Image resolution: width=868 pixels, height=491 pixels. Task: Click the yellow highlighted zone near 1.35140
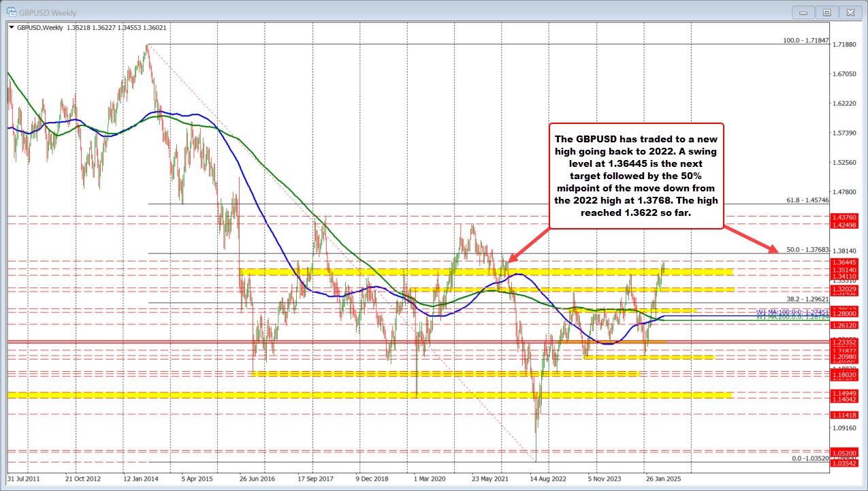click(408, 270)
